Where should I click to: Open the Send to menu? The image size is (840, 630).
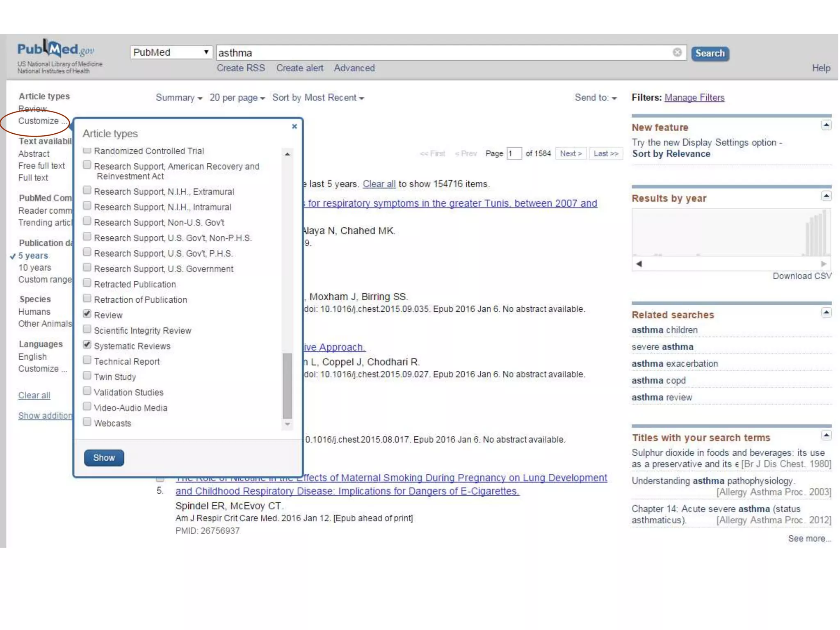pos(595,98)
